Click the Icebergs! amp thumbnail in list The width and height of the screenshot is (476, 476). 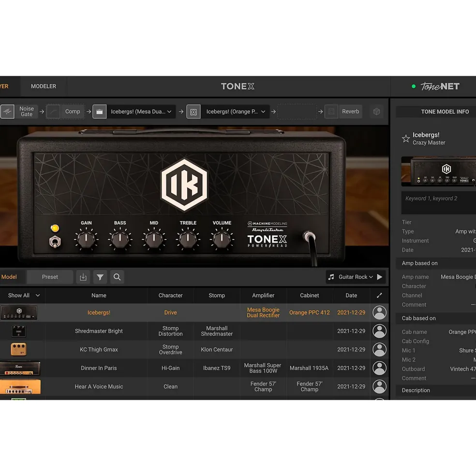point(19,313)
